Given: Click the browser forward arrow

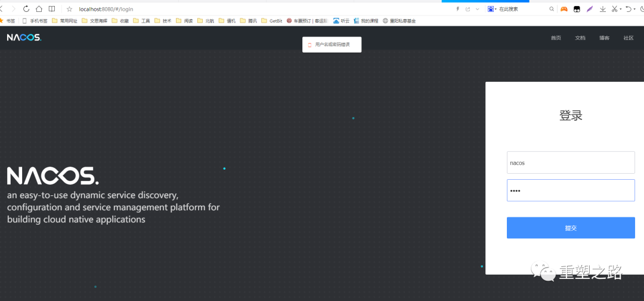Looking at the screenshot, I should pos(14,8).
